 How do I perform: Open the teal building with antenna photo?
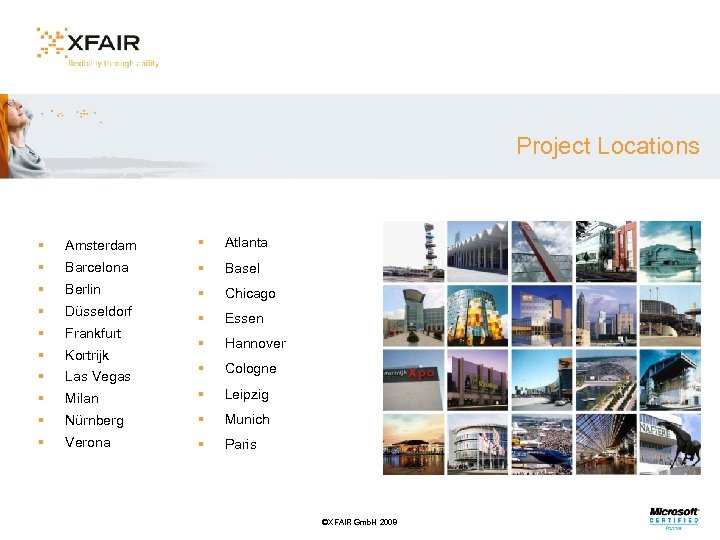pos(670,251)
